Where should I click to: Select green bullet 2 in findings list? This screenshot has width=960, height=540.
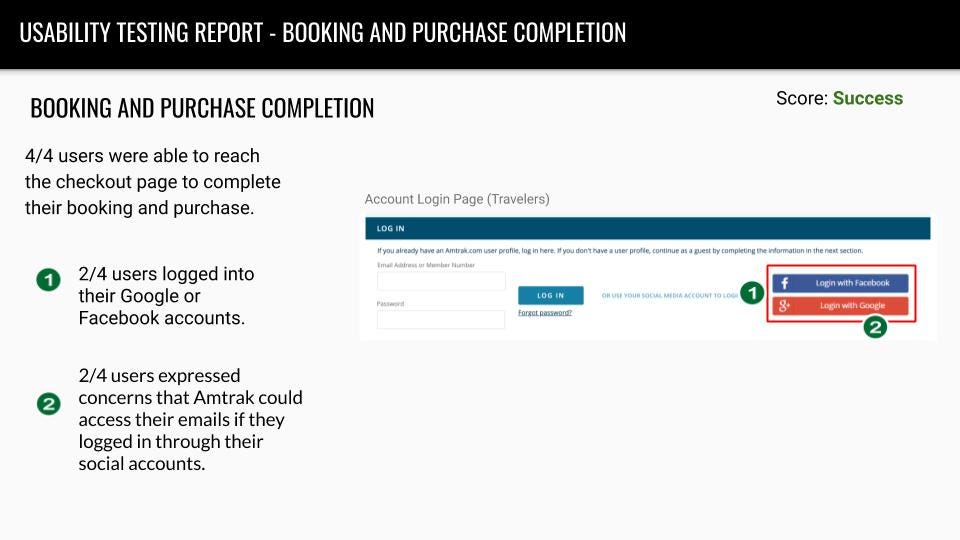[x=48, y=404]
